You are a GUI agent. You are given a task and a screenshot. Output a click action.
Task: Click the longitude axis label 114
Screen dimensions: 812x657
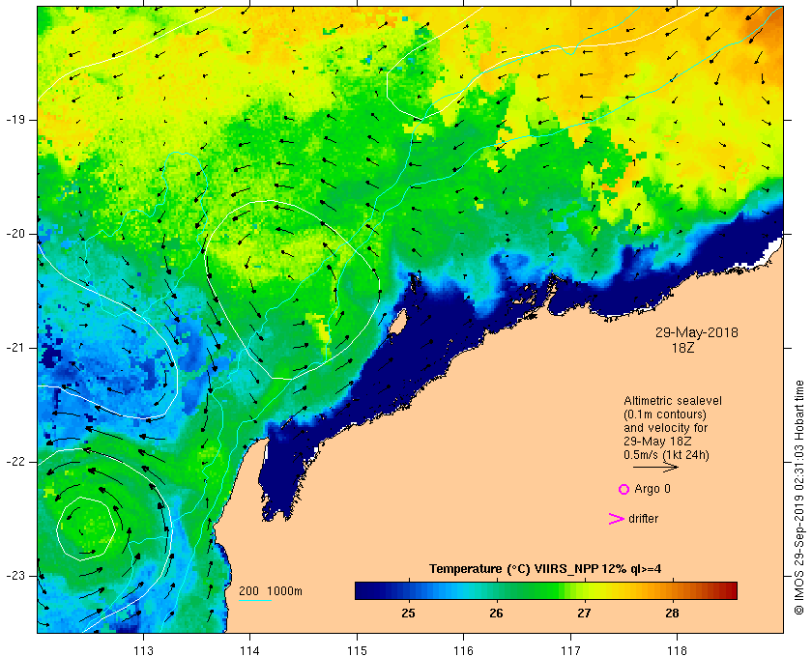250,650
